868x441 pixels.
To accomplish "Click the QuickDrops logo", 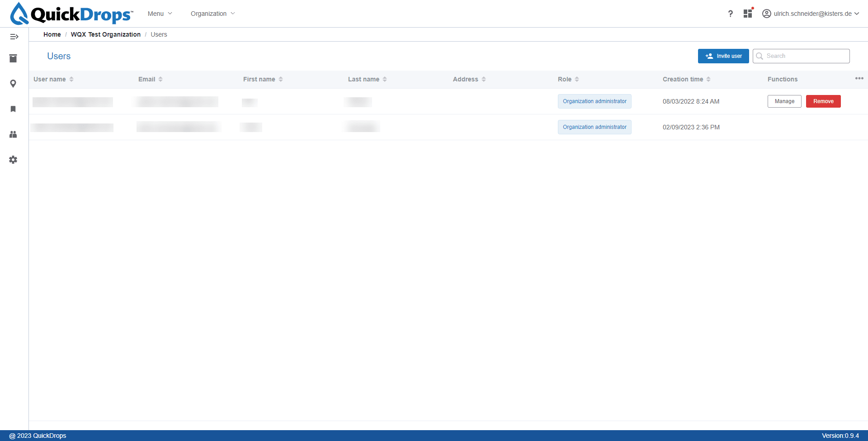I will pyautogui.click(x=71, y=14).
